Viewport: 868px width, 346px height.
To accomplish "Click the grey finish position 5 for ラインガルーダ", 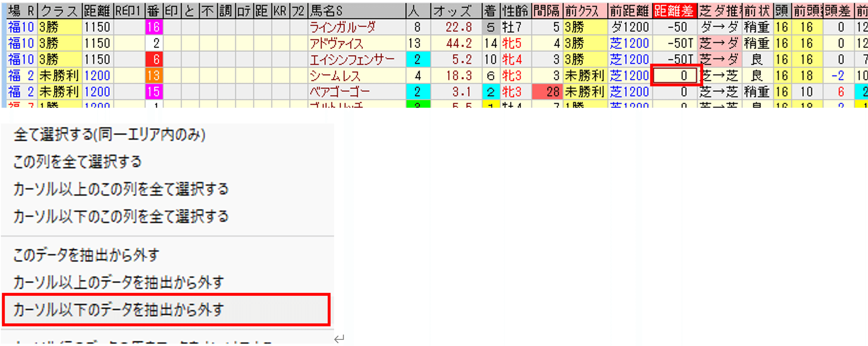I will pos(491,27).
